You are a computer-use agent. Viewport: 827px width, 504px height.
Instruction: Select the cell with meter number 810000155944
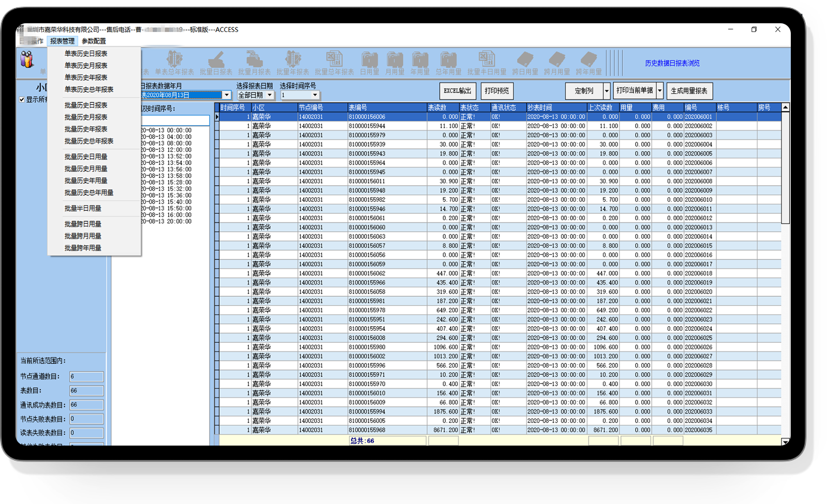pyautogui.click(x=387, y=126)
